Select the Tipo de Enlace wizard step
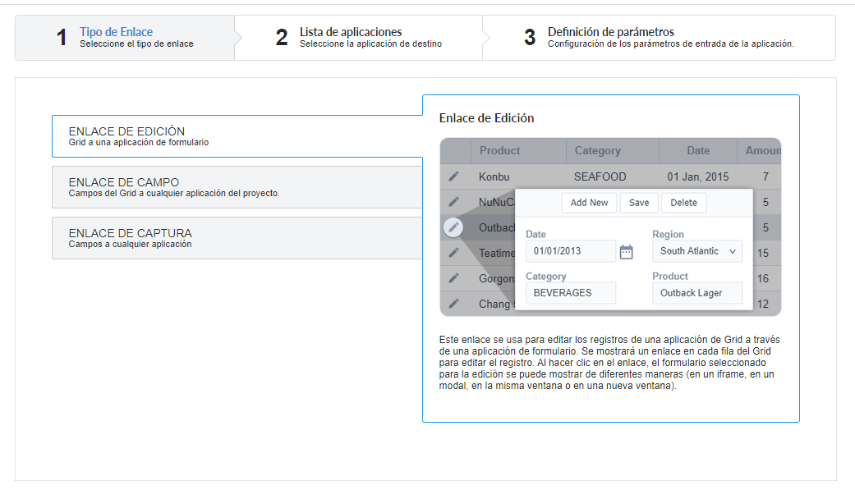Image resolution: width=855 pixels, height=504 pixels. (125, 38)
